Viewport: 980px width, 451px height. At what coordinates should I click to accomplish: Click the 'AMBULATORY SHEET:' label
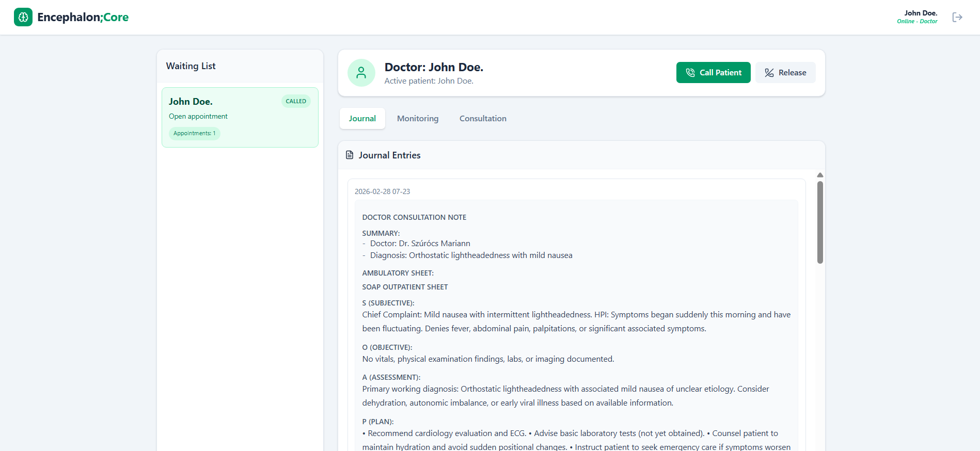click(x=398, y=273)
